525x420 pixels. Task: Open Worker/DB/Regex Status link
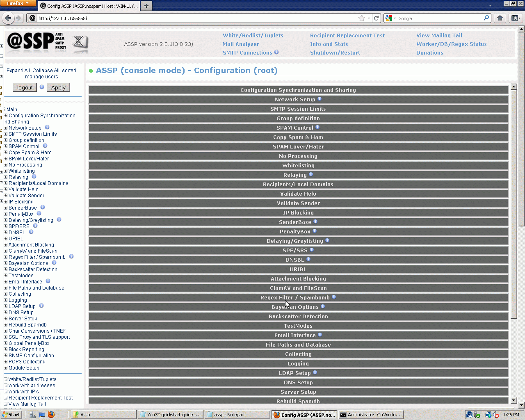tap(451, 44)
